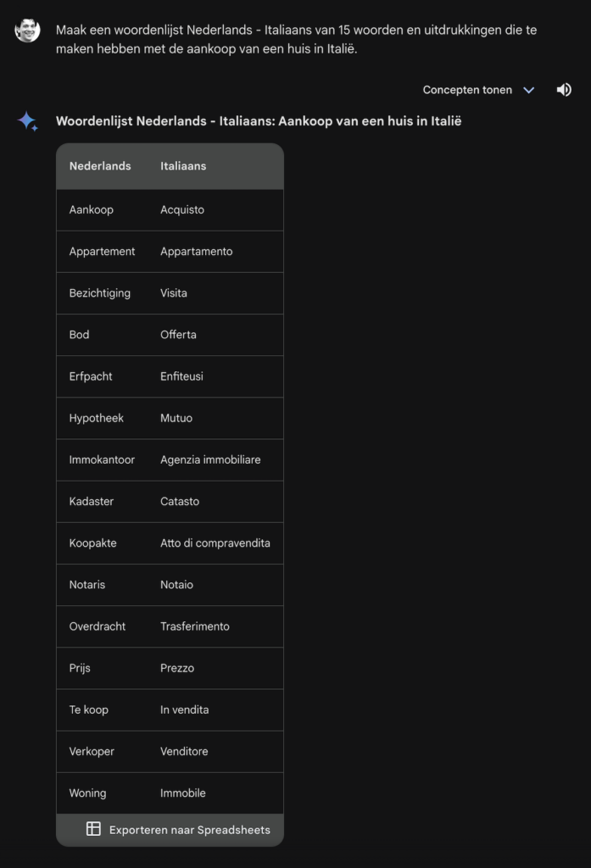Click the speaker read-aloud icon
The image size is (591, 868).
564,90
